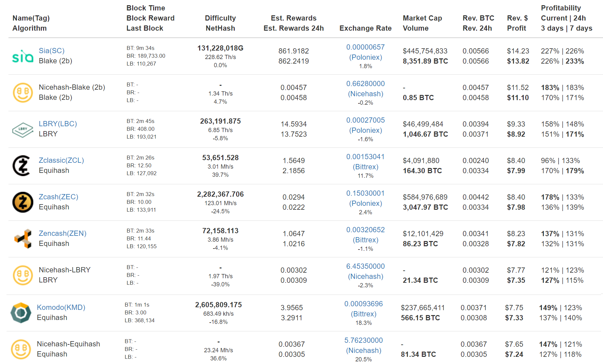This screenshot has width=603, height=364.
Task: Select Sia difficulty value 131,228,018G
Action: click(220, 48)
